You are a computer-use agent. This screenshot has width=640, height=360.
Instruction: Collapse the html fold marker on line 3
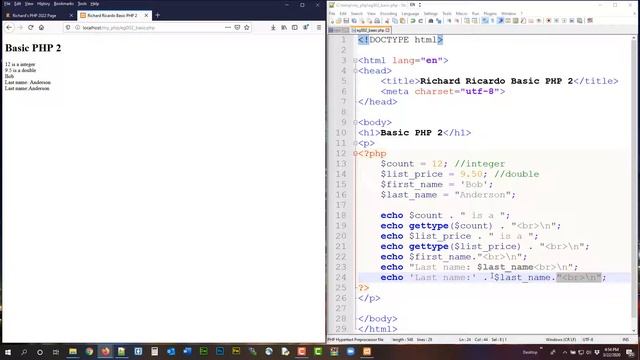355,60
